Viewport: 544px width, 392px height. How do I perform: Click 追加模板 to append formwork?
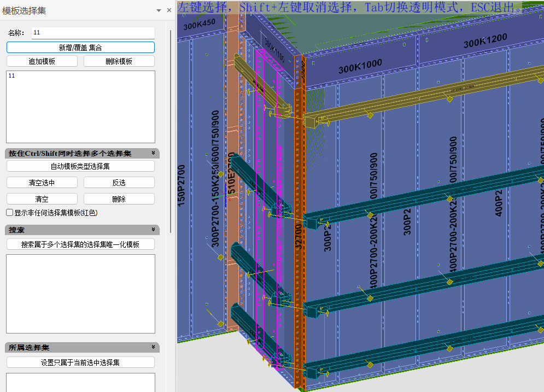pos(42,61)
